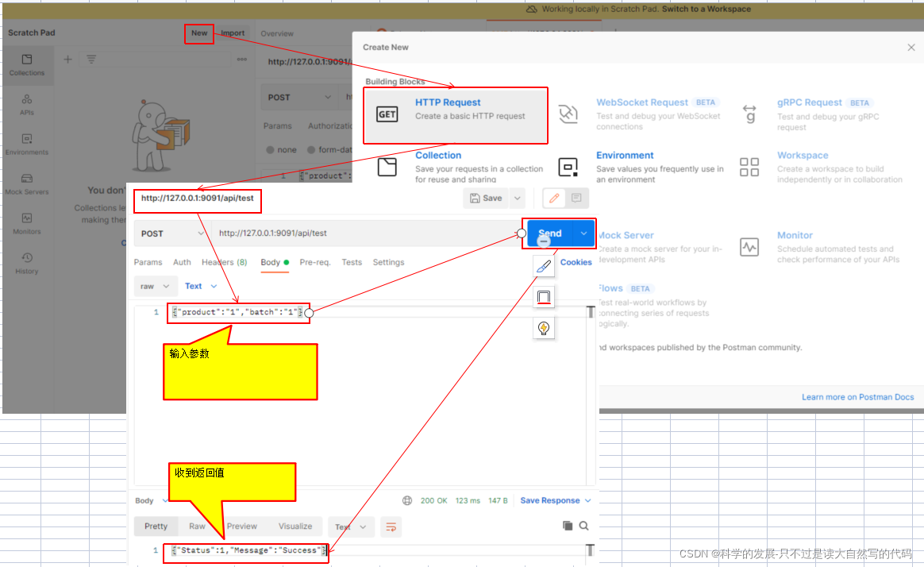Open the Settings tab
Image resolution: width=924 pixels, height=567 pixels.
(x=388, y=262)
